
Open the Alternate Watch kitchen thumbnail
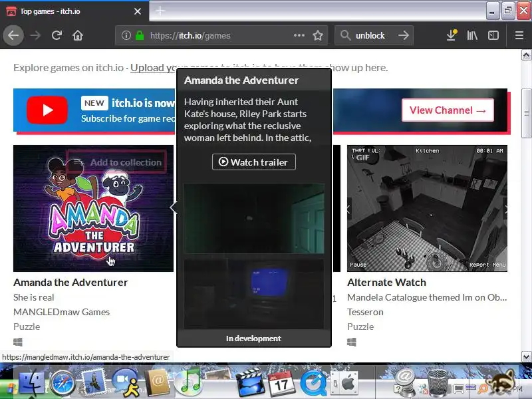click(x=427, y=208)
